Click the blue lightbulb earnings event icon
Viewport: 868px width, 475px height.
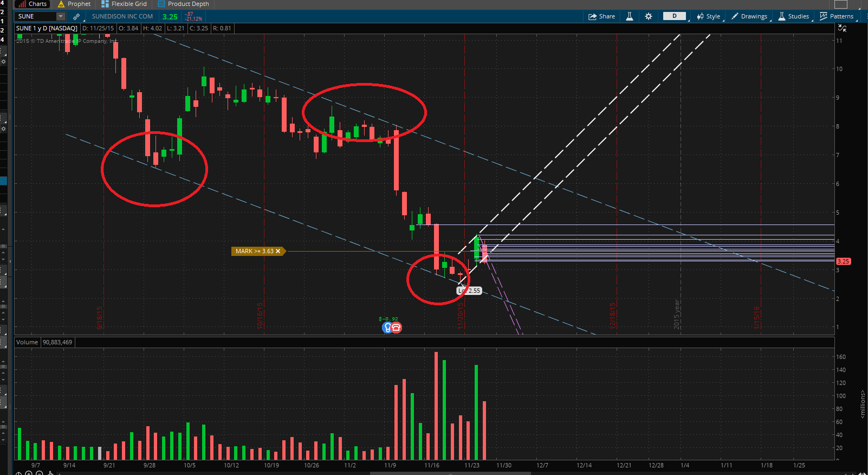(387, 328)
